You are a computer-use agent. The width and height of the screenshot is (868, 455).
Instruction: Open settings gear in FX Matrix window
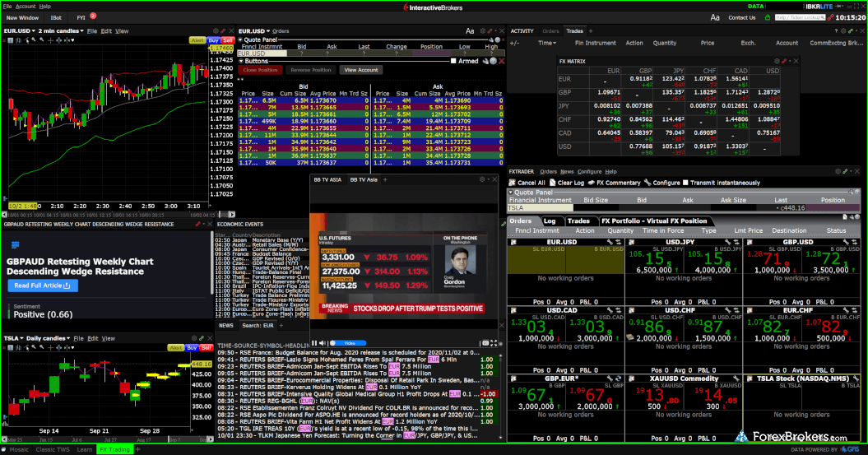pyautogui.click(x=777, y=61)
